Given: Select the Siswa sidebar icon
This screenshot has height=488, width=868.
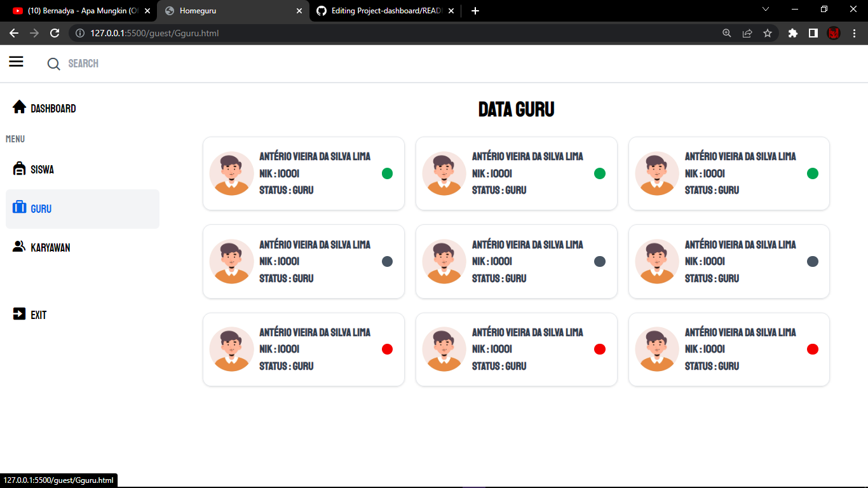Looking at the screenshot, I should (x=19, y=168).
